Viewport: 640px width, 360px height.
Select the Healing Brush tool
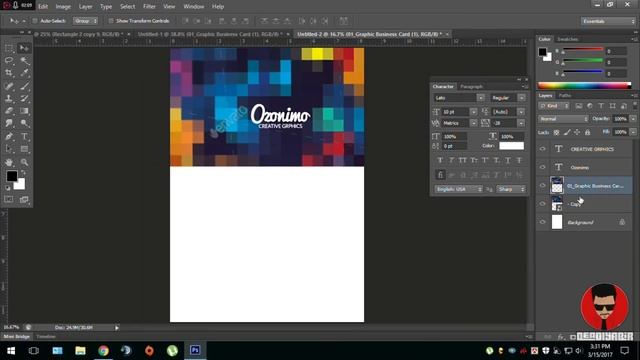pyautogui.click(x=9, y=86)
